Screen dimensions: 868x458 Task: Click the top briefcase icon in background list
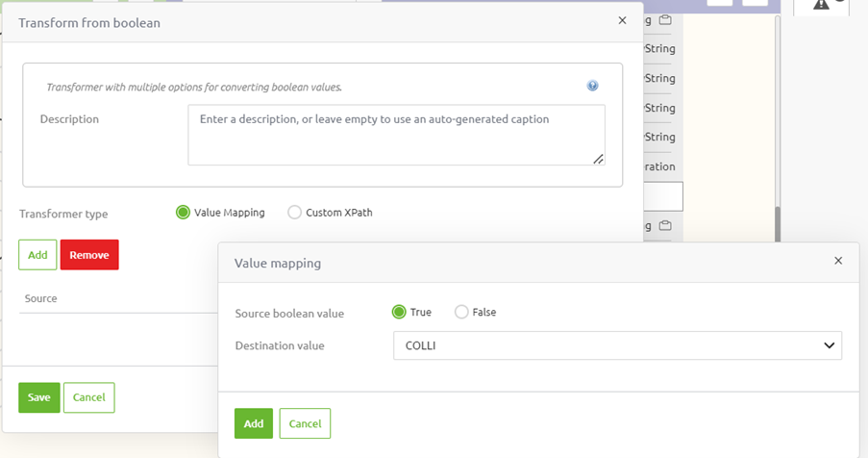[664, 20]
